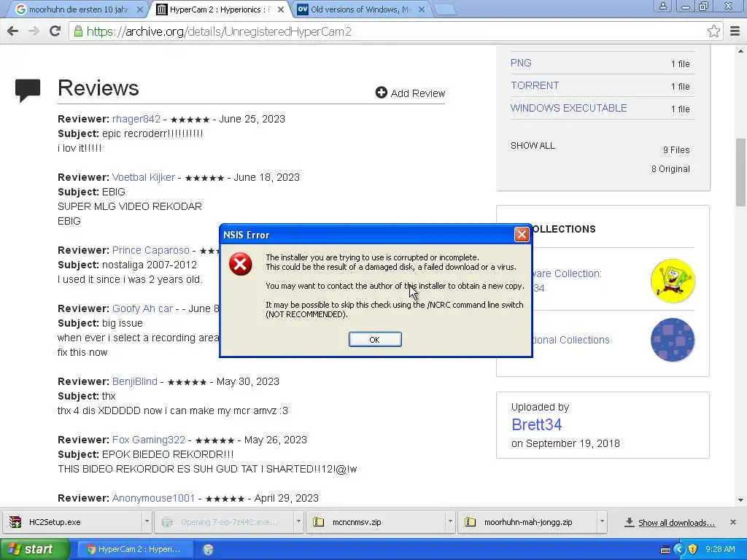Close the NSIS Error dialog with X
747x560 pixels.
click(x=522, y=234)
